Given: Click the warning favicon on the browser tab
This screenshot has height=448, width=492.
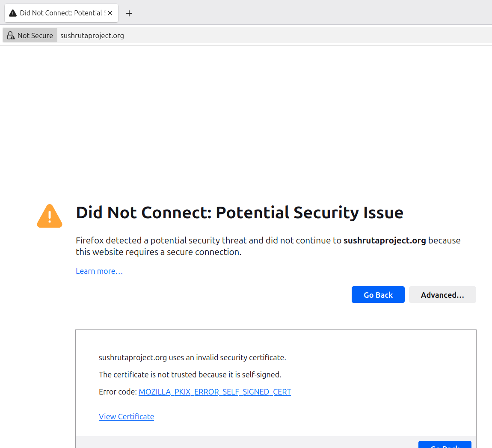Looking at the screenshot, I should coord(13,13).
